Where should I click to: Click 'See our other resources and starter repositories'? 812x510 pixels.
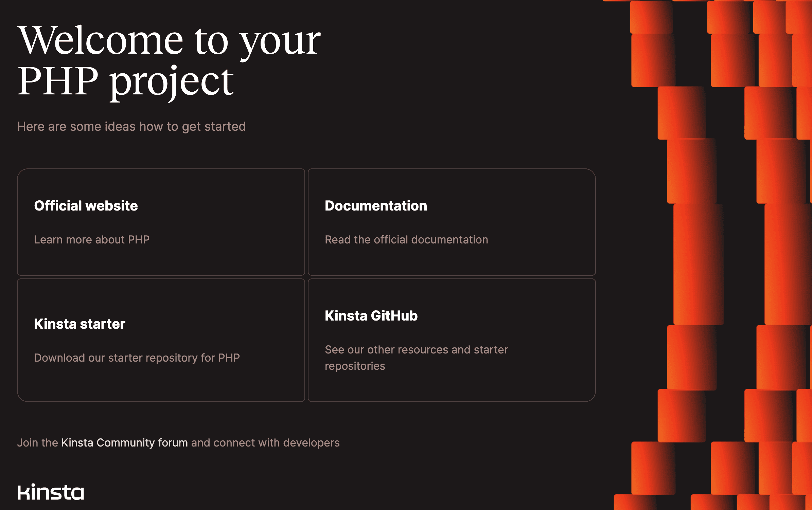(416, 357)
